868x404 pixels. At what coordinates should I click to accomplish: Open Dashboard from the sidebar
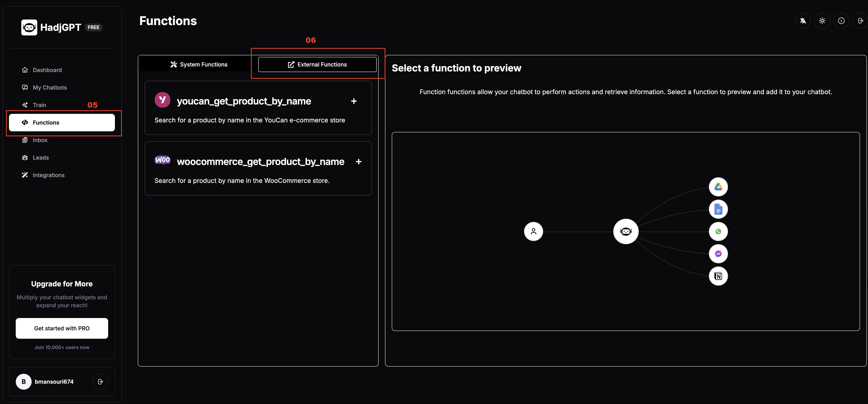47,70
